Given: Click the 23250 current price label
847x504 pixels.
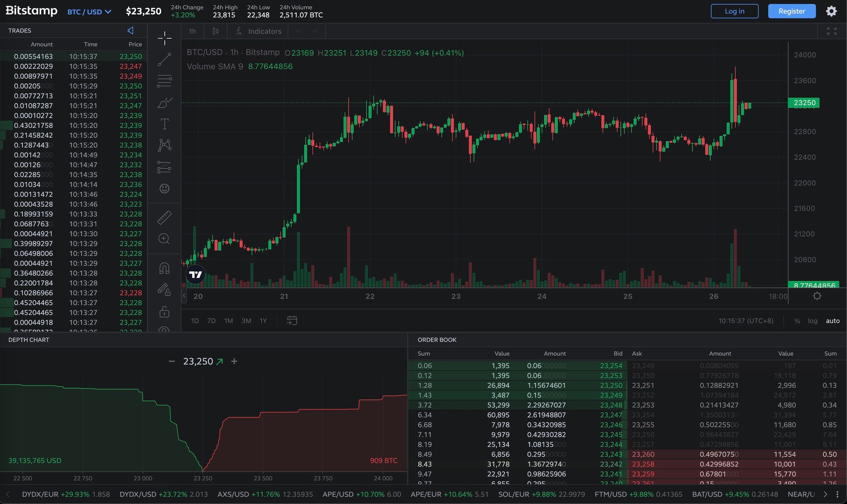Looking at the screenshot, I should [x=804, y=102].
